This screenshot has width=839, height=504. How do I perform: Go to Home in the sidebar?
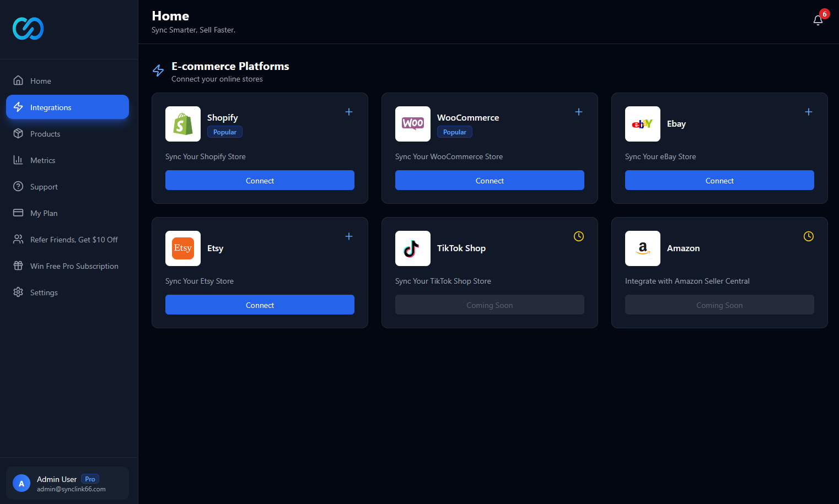[x=67, y=80]
